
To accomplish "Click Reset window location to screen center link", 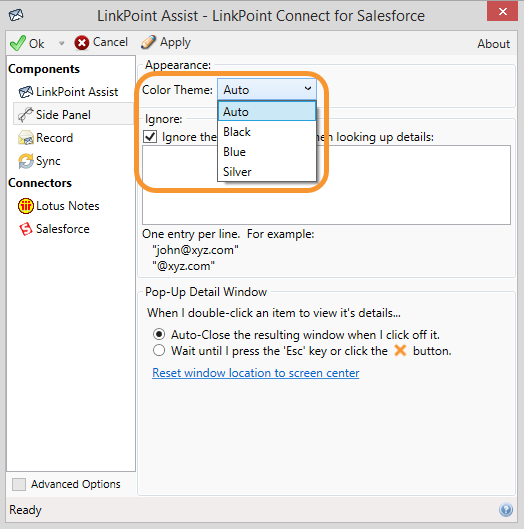I will coord(255,373).
